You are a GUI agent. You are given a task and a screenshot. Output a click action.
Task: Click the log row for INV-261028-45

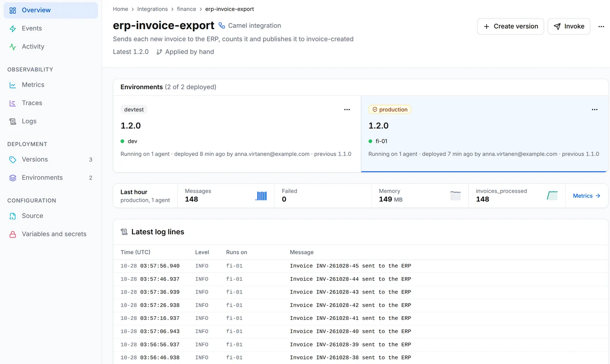361,266
